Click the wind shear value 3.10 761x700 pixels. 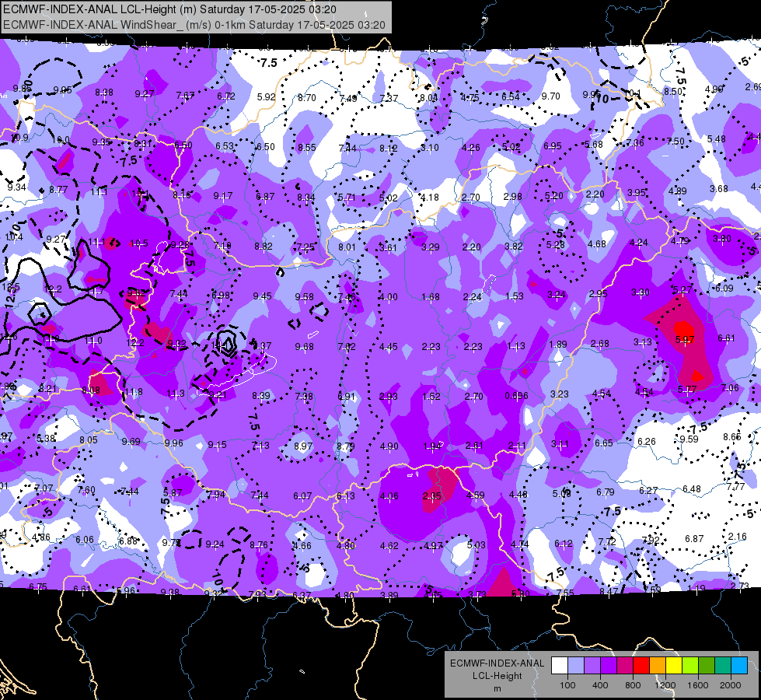(430, 147)
